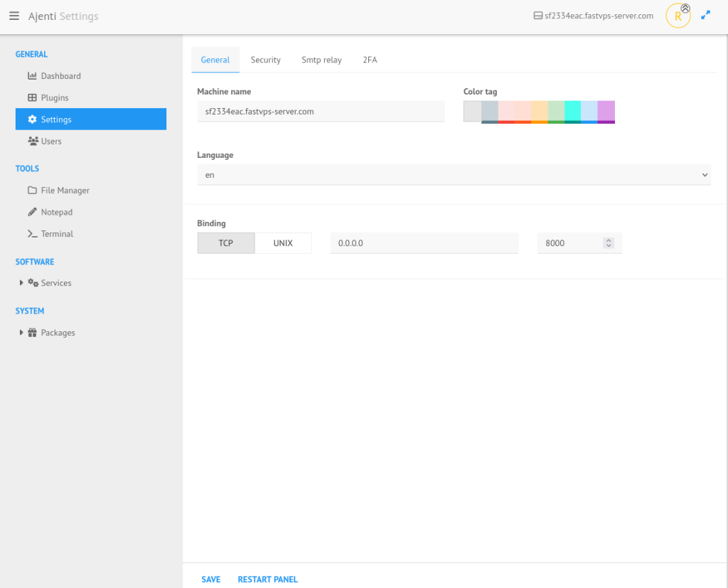Switch to the Security tab
Screen dimensions: 728x588
tap(265, 60)
